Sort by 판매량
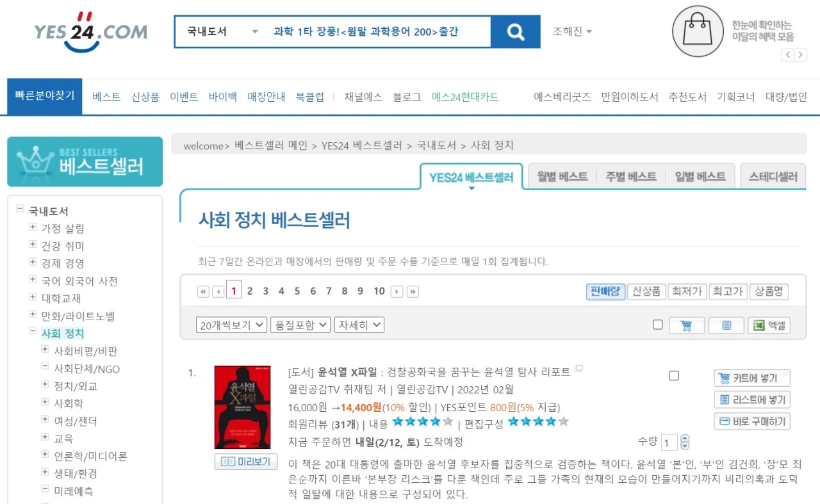The height and width of the screenshot is (504, 820). pyautogui.click(x=605, y=291)
